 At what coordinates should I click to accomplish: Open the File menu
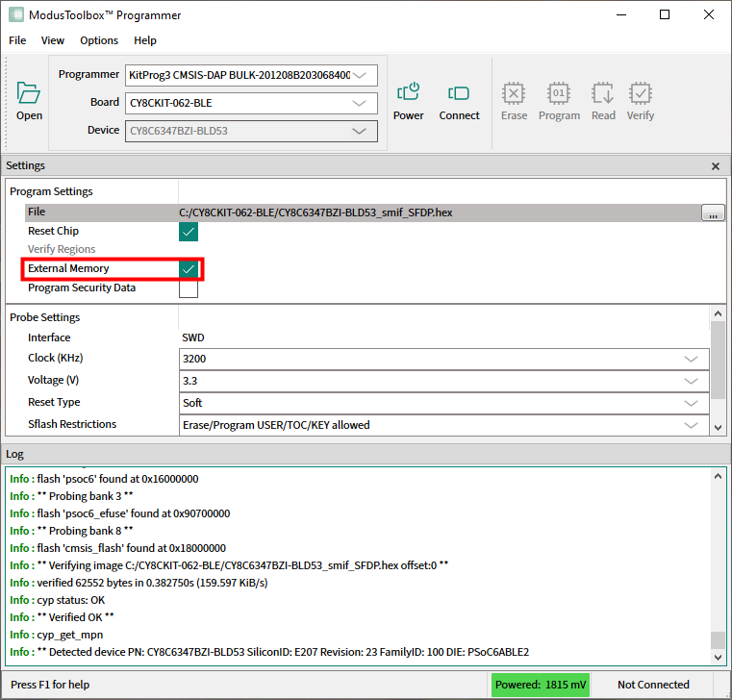click(x=17, y=40)
